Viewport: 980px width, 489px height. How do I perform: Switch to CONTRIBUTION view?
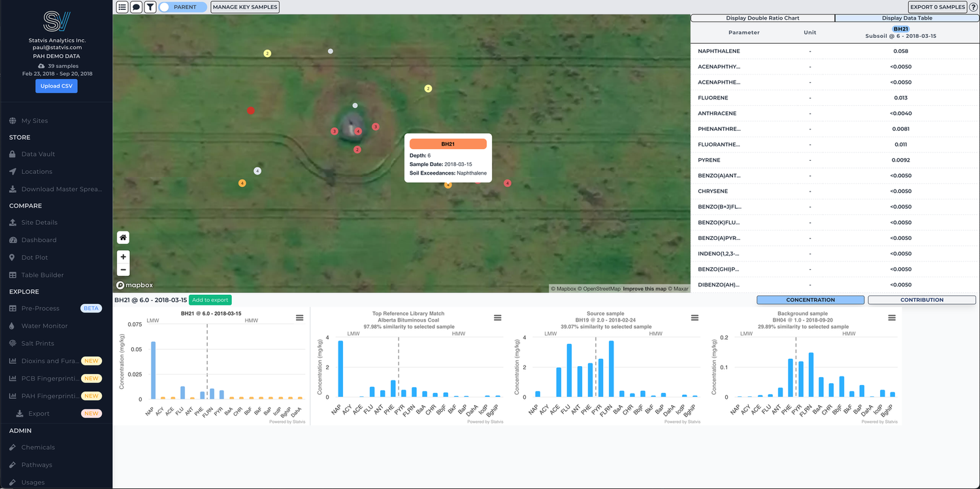922,299
